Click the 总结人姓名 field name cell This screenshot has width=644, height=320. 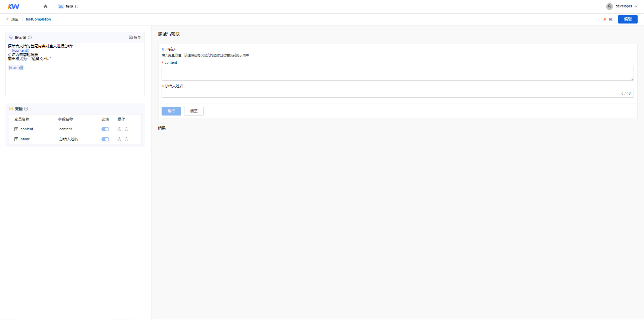click(69, 139)
